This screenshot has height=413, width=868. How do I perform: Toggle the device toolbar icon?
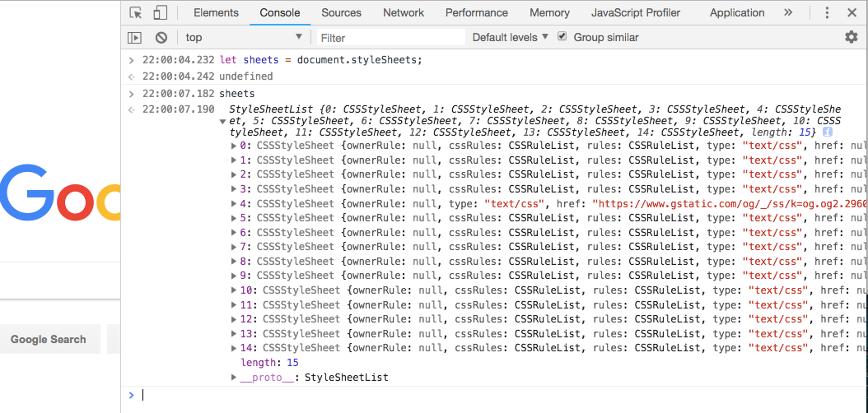point(160,12)
